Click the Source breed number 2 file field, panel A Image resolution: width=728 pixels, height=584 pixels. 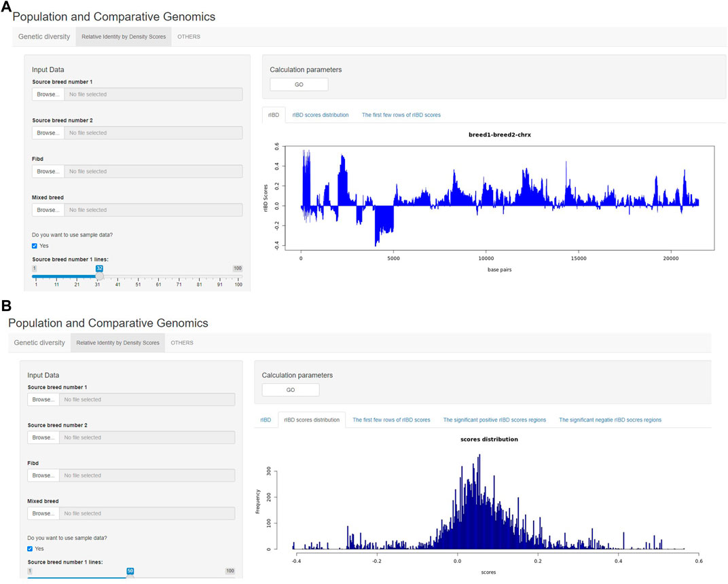(x=153, y=133)
